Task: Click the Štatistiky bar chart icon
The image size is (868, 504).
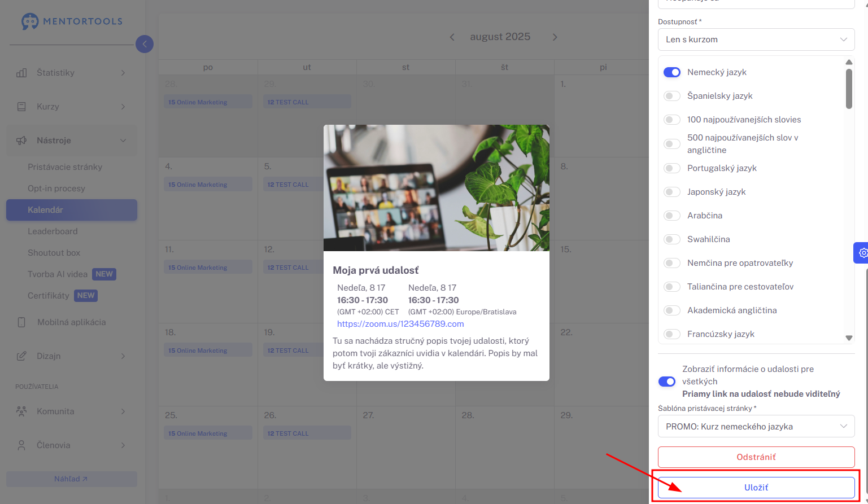Action: pyautogui.click(x=21, y=73)
